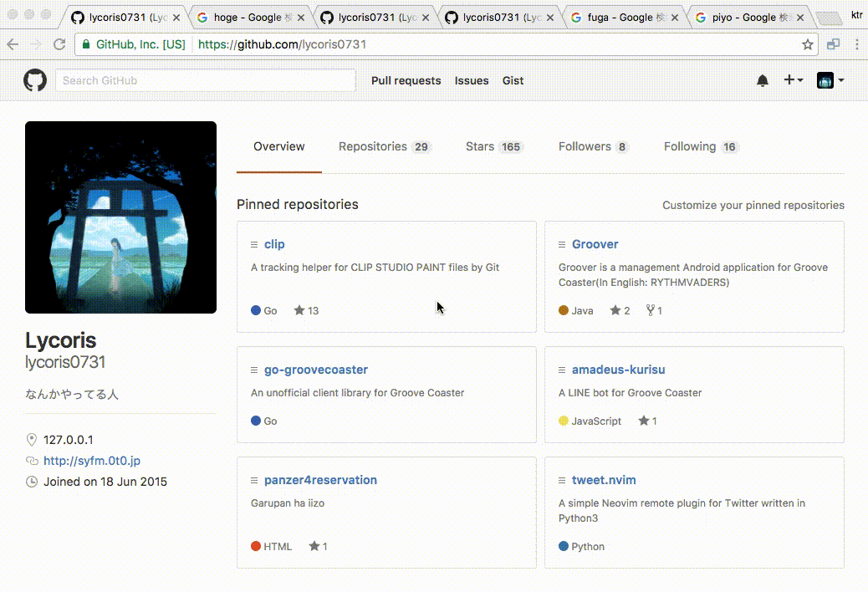Click the link icon by website URL
This screenshot has width=868, height=592.
coord(32,461)
